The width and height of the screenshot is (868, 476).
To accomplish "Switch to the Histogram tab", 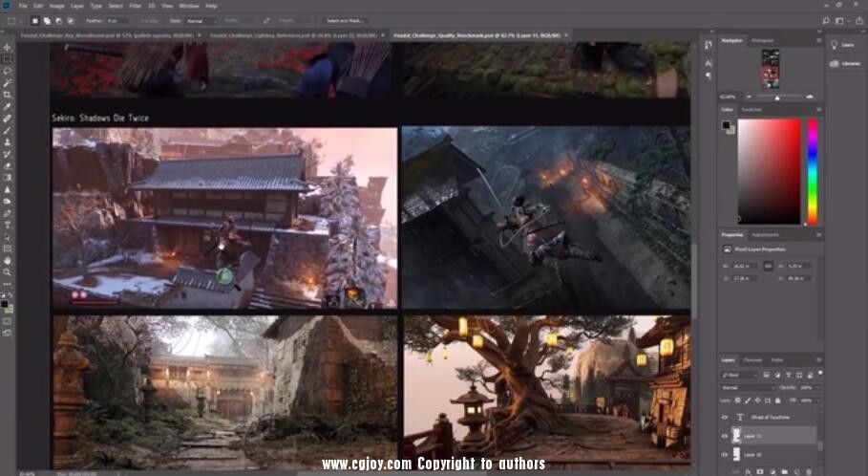I will (762, 40).
